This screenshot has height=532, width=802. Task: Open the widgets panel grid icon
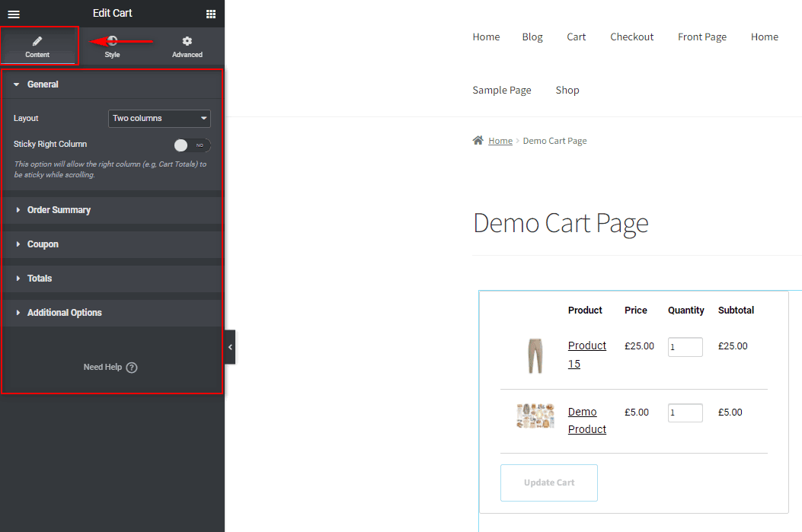211,14
